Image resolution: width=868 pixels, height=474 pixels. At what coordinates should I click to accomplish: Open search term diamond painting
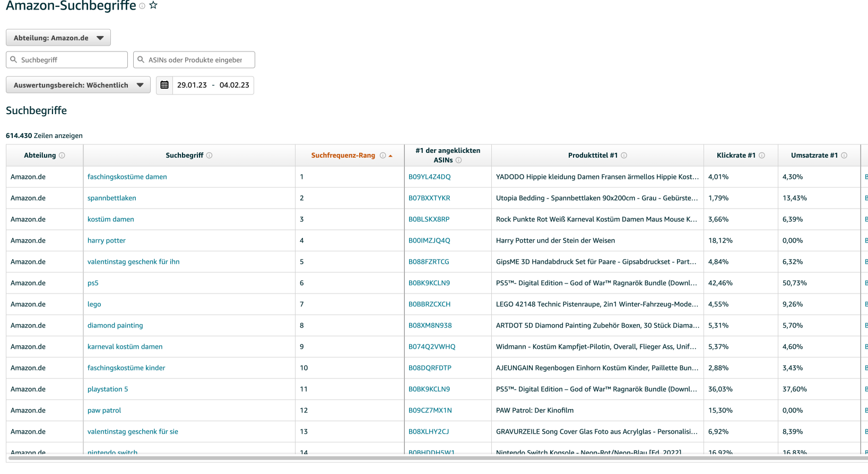point(115,325)
